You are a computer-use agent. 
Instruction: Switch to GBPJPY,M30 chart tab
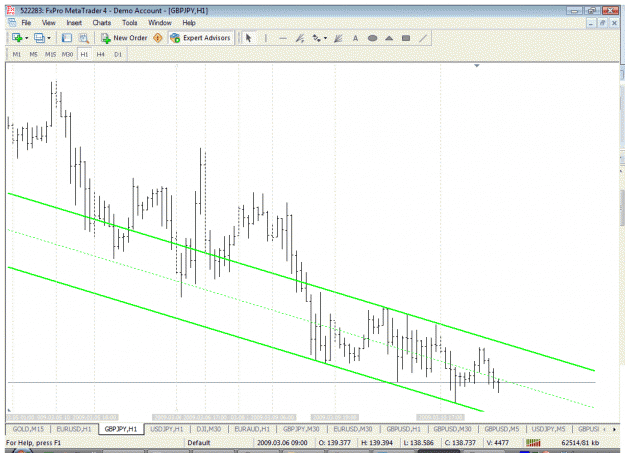tap(301, 429)
